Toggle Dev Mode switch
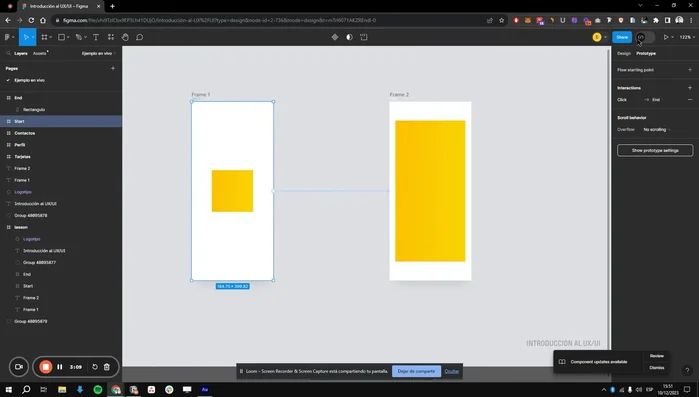This screenshot has height=397, width=699. [x=645, y=37]
